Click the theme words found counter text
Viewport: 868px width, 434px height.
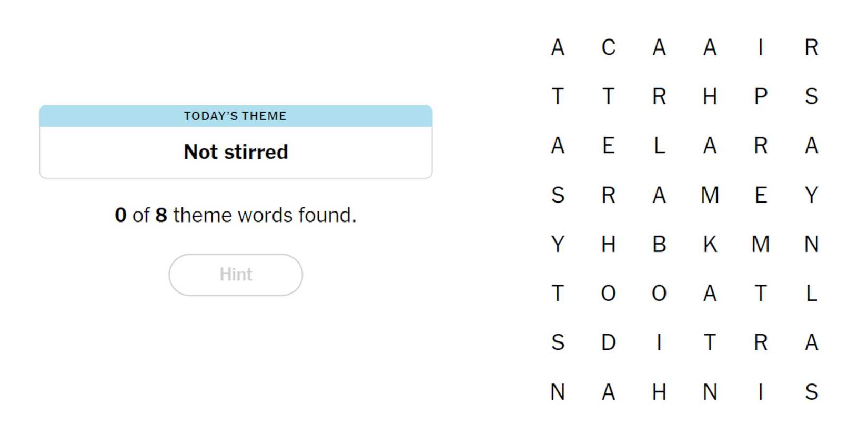point(236,215)
